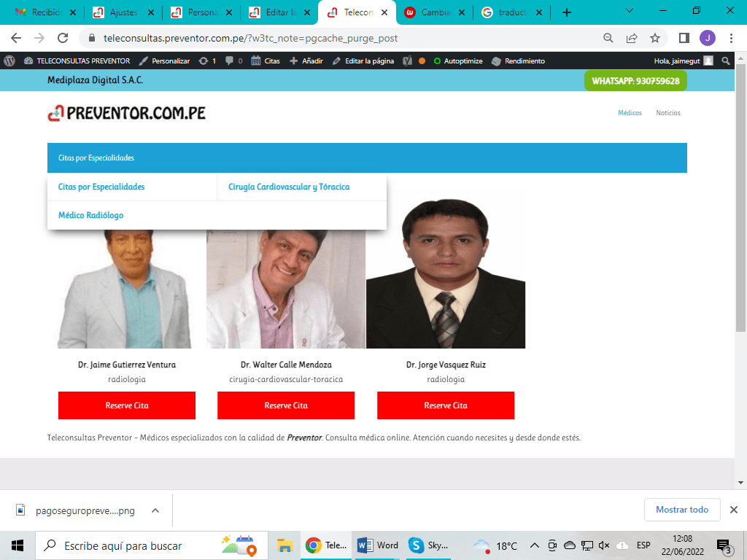The width and height of the screenshot is (747, 560).
Task: Open the Añadir admin menu
Action: click(x=306, y=61)
